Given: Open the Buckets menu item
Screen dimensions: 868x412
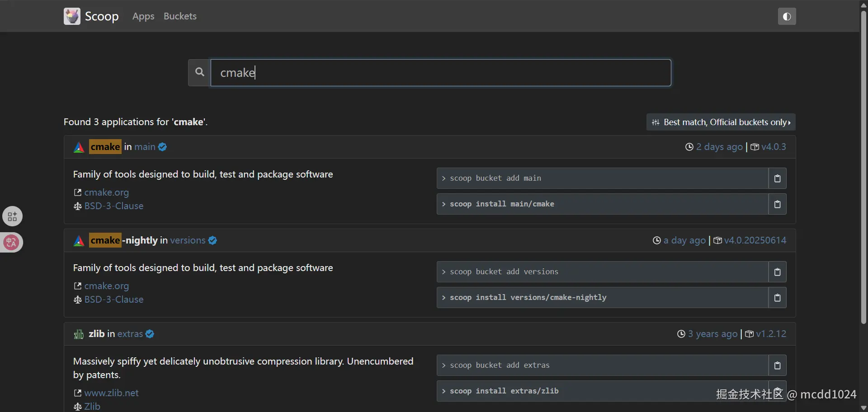Looking at the screenshot, I should click(x=180, y=16).
